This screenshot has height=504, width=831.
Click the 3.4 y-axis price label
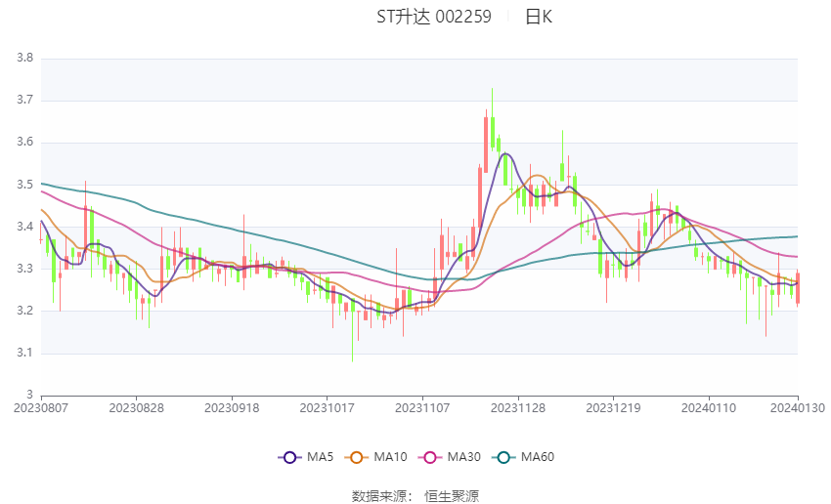(x=24, y=227)
